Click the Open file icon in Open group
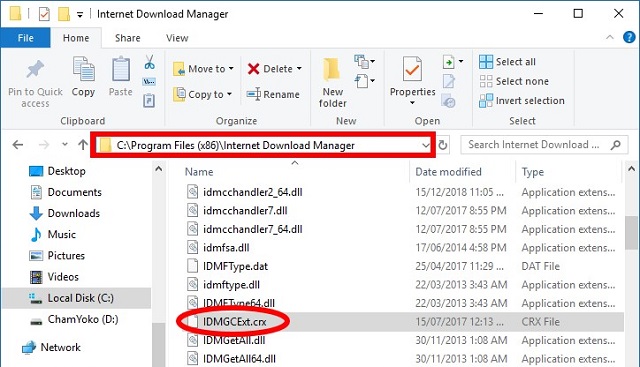 tap(449, 62)
